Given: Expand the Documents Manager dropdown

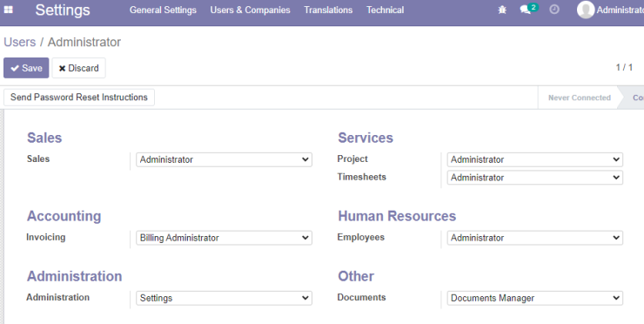Looking at the screenshot, I should (x=534, y=298).
